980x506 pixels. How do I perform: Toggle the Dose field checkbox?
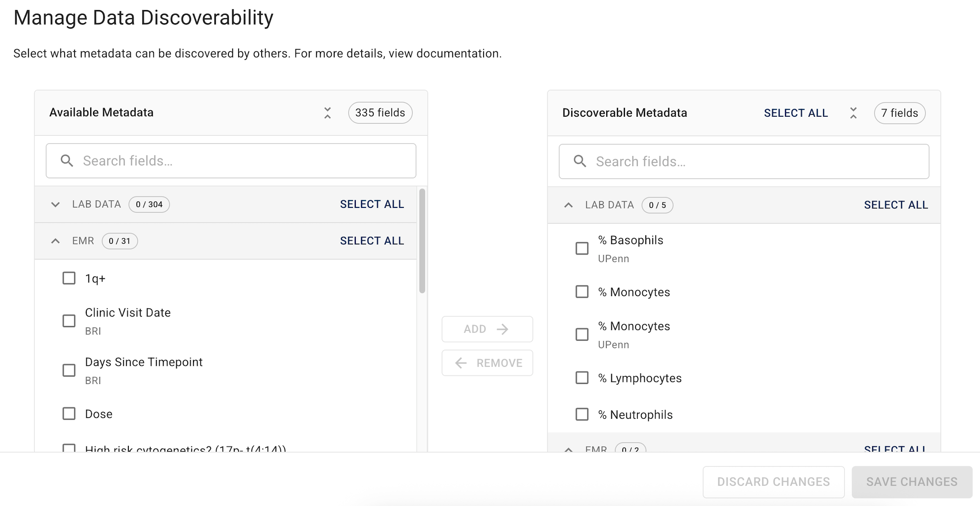(69, 414)
